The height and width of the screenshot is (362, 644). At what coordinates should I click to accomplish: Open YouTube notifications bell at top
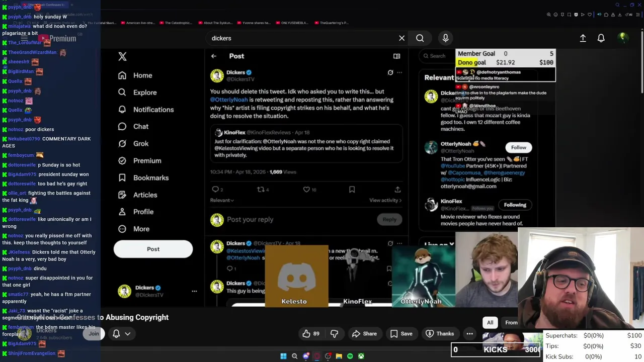click(x=601, y=38)
